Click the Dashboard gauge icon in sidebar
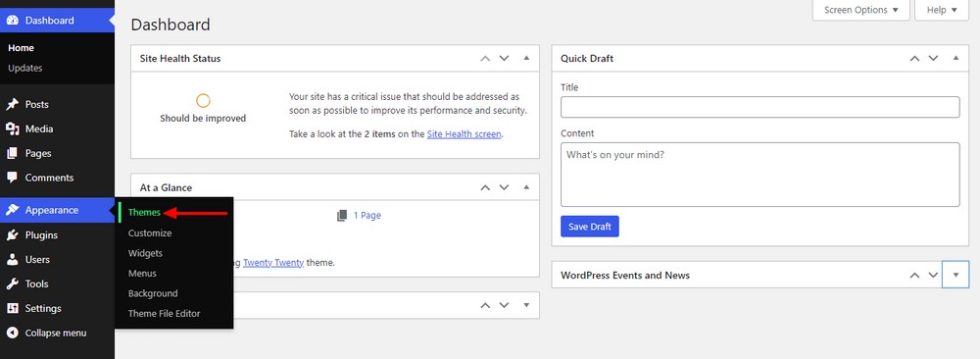 [x=12, y=20]
